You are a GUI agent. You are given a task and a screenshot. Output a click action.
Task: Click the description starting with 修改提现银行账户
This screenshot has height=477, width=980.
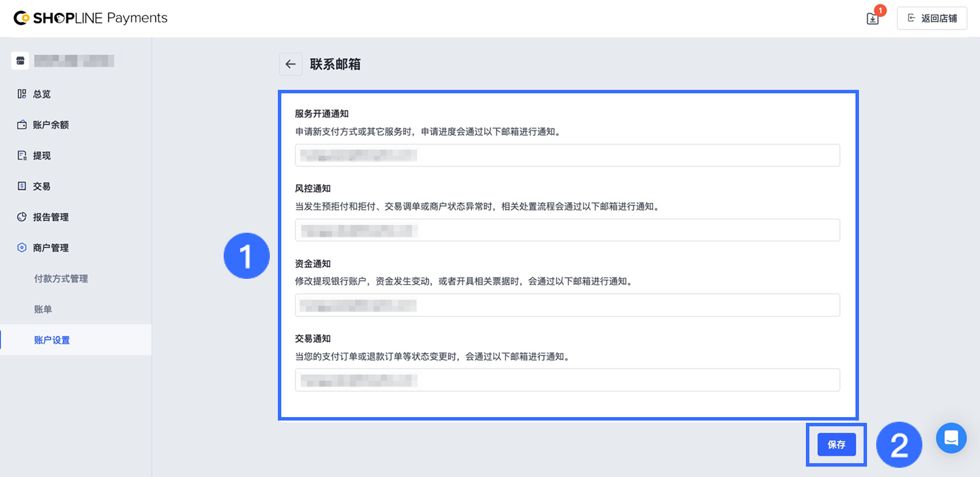[x=465, y=281]
